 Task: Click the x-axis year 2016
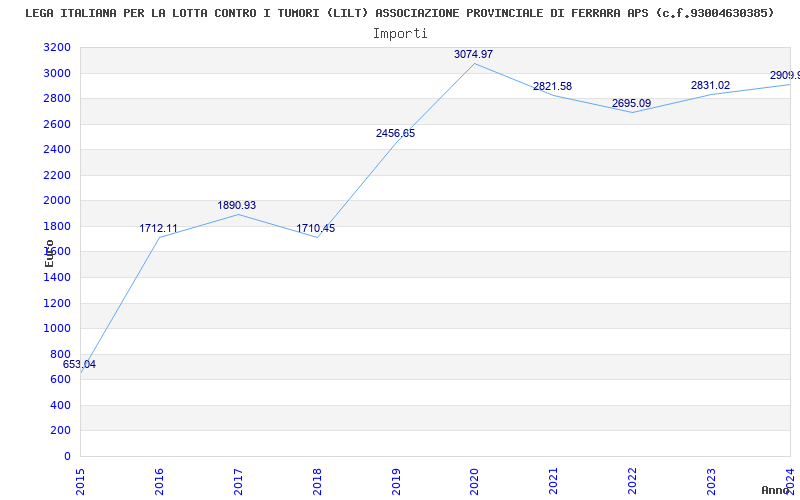click(159, 482)
